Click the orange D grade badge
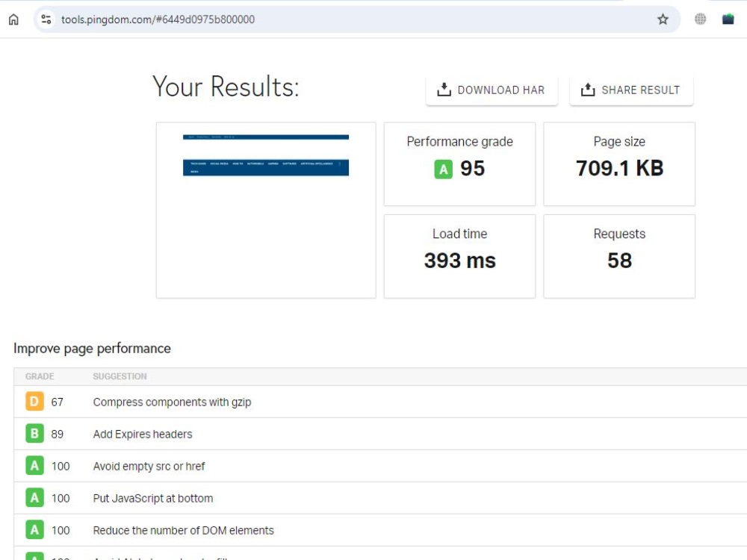747x560 pixels. tap(34, 402)
